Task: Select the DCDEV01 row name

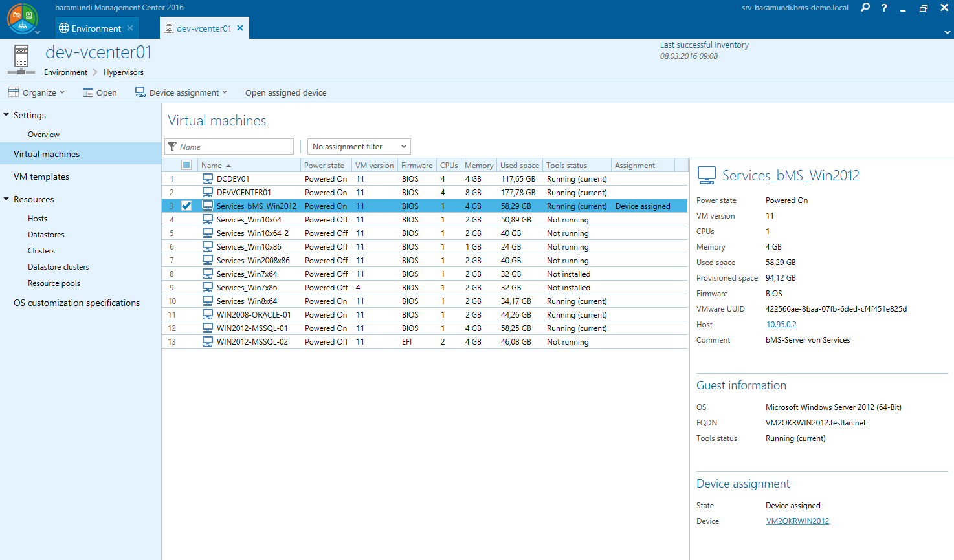Action: (x=233, y=178)
